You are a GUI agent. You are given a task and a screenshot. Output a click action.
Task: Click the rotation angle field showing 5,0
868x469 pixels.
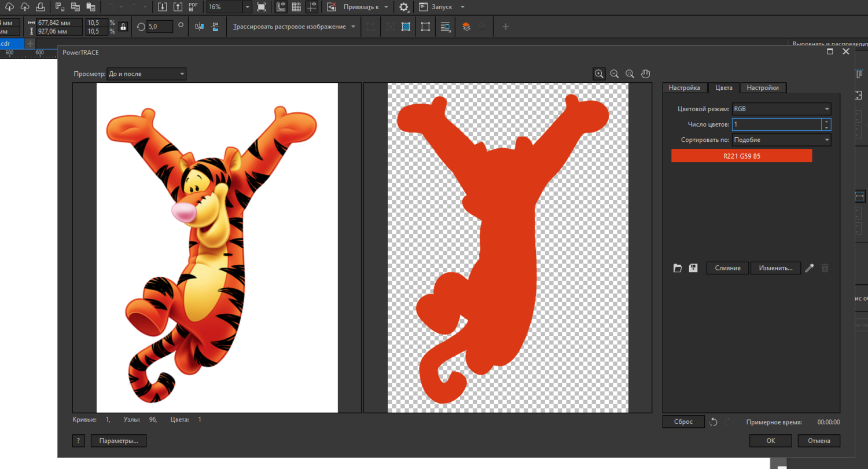(160, 27)
